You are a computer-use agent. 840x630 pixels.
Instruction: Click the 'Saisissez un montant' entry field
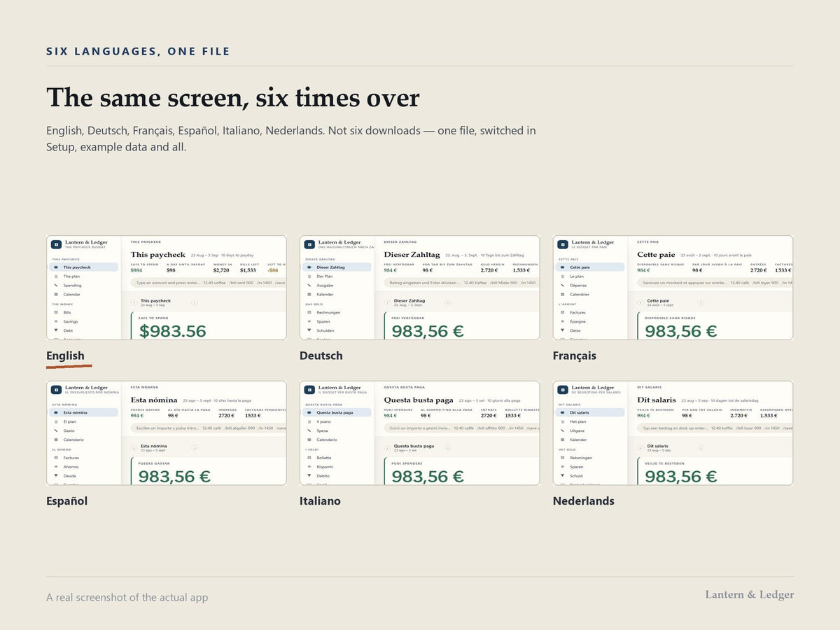coord(715,283)
